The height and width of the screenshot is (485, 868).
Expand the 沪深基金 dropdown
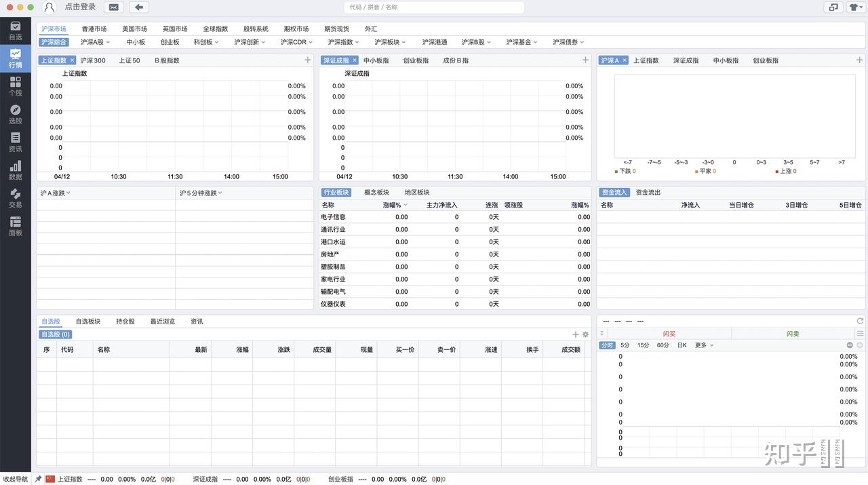point(536,42)
